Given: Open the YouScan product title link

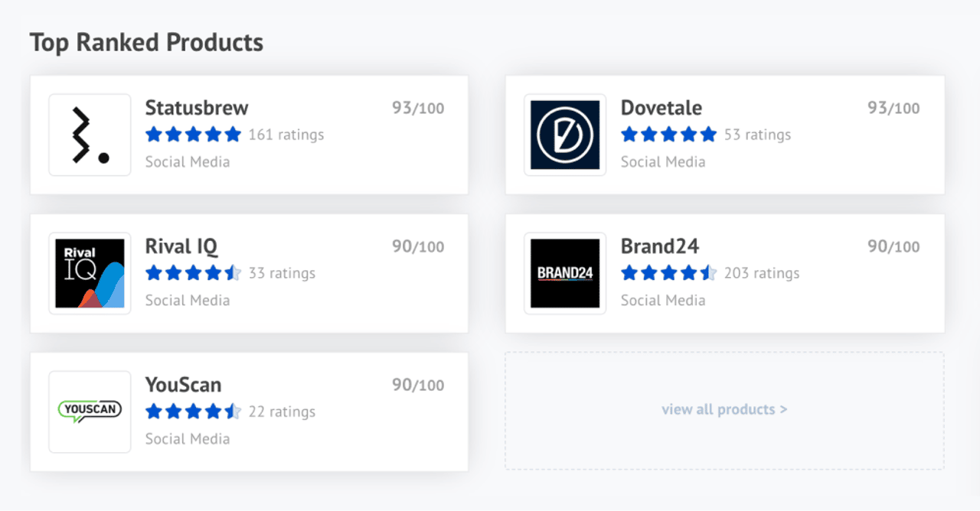Looking at the screenshot, I should (x=183, y=385).
